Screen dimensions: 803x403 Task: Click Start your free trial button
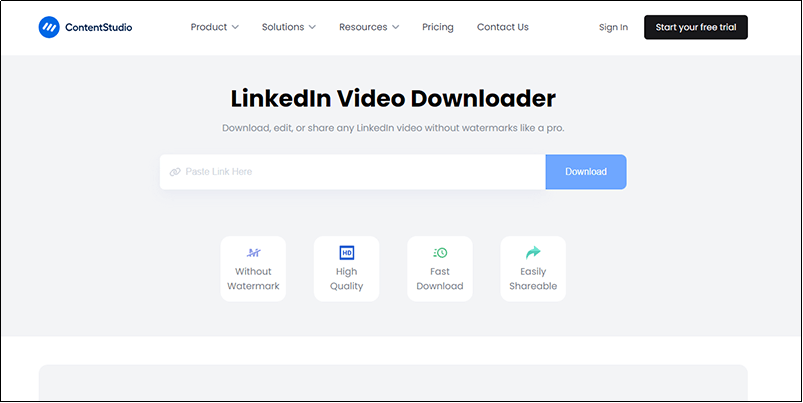click(x=696, y=27)
